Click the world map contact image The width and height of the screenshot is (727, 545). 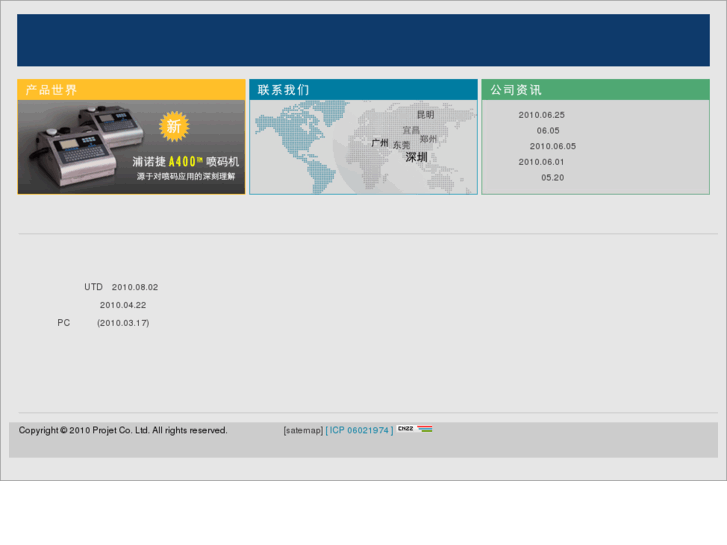[x=363, y=147]
